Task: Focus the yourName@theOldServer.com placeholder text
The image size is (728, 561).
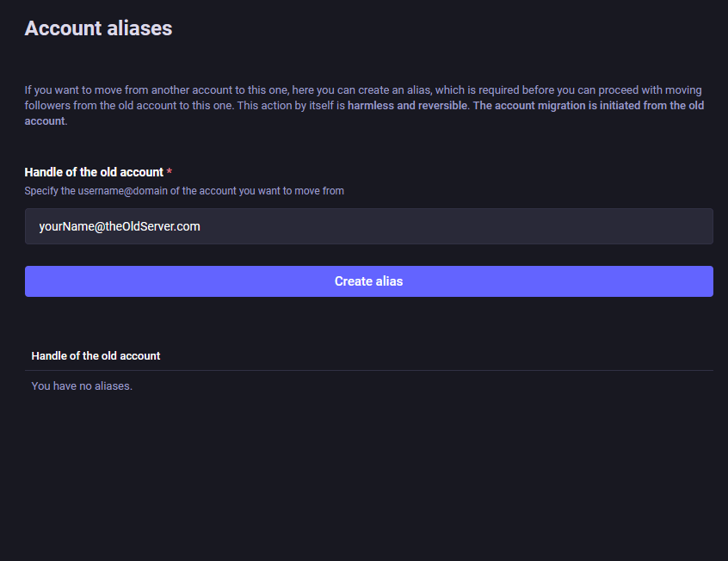Action: click(x=120, y=226)
